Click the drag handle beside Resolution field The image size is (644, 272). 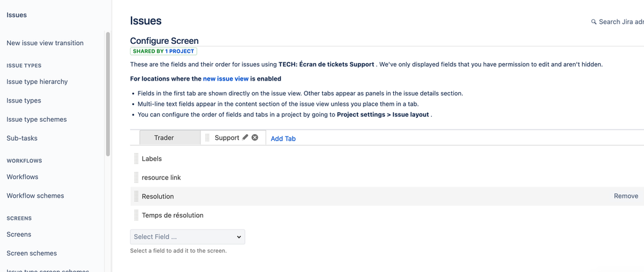pyautogui.click(x=137, y=197)
